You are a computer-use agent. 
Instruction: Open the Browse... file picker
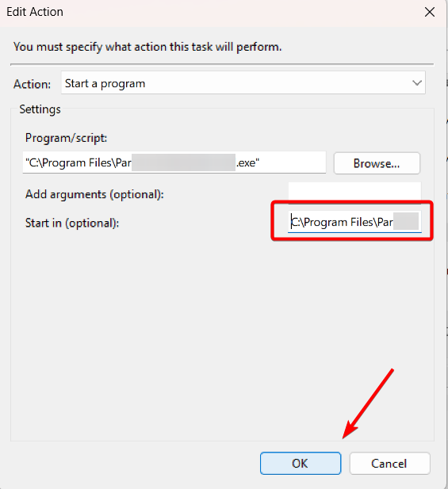click(377, 163)
